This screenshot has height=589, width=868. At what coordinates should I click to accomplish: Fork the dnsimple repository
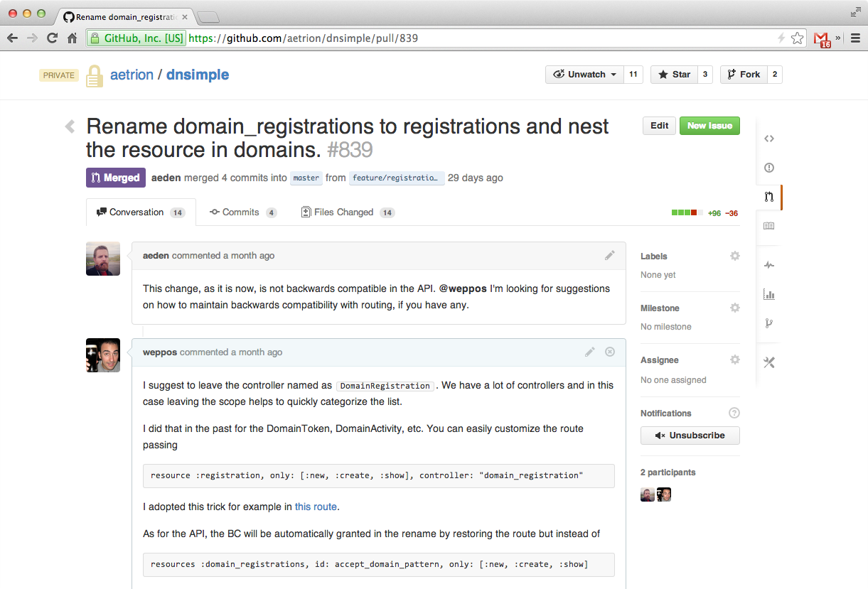pyautogui.click(x=744, y=75)
